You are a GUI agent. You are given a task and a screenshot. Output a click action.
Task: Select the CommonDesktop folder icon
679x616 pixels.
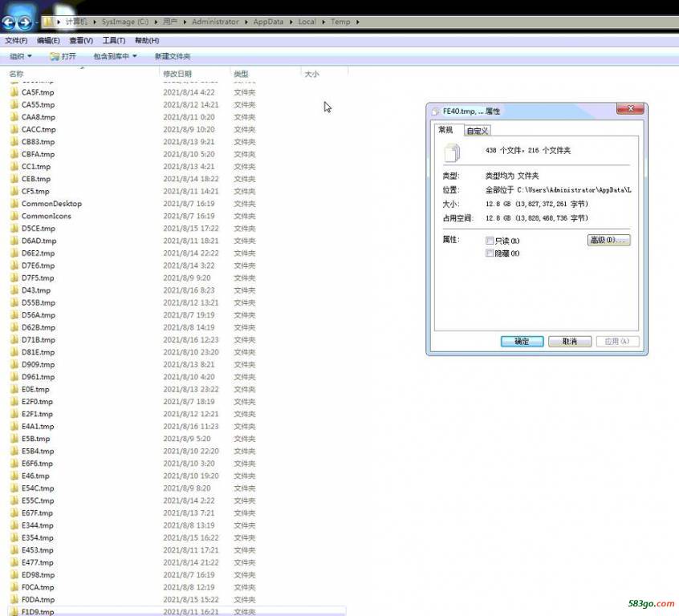click(14, 204)
